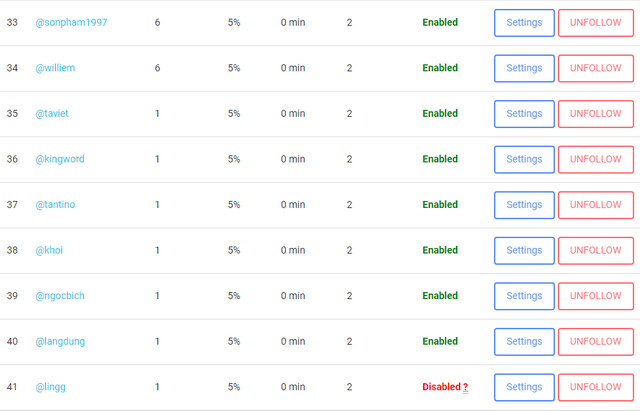The image size is (640, 411).
Task: Unfollow @taviet
Action: (x=596, y=114)
